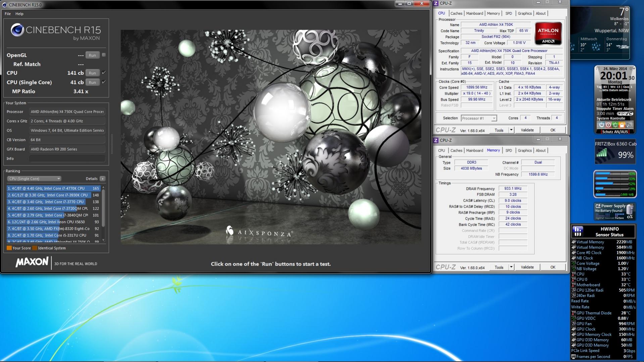The height and width of the screenshot is (362, 644).
Task: Click the CPU-Z title bar icon of Memory window
Action: 436,140
